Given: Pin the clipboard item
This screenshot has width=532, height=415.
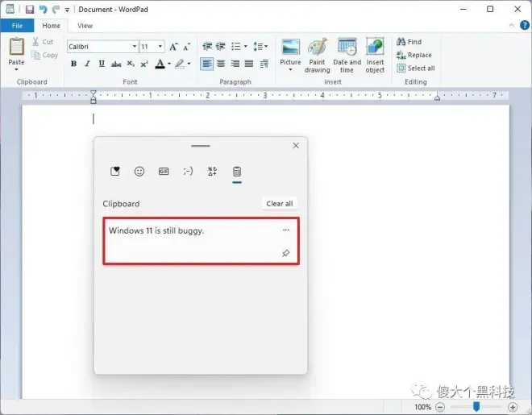Looking at the screenshot, I should (x=285, y=253).
